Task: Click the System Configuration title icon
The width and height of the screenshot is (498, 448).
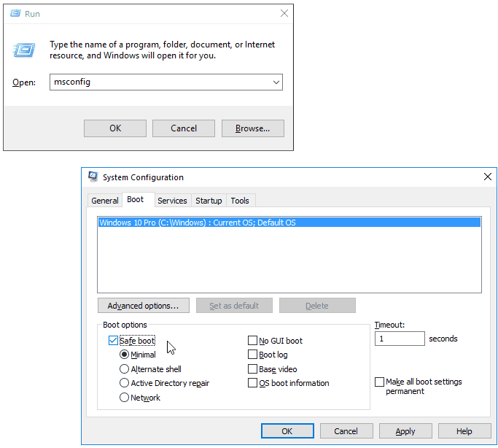Action: [93, 177]
